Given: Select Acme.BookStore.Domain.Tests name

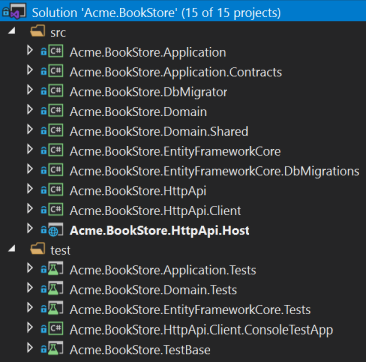Looking at the screenshot, I should pos(153,290).
